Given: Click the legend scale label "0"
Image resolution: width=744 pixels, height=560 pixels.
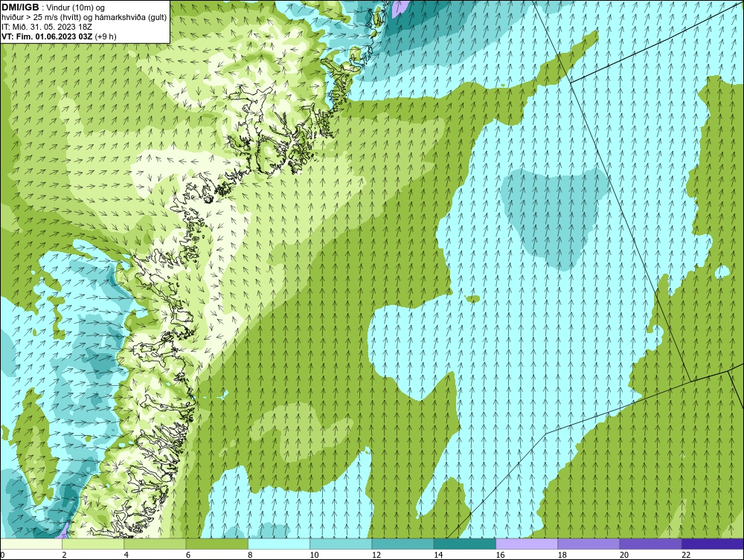Looking at the screenshot, I should pos(2,556).
